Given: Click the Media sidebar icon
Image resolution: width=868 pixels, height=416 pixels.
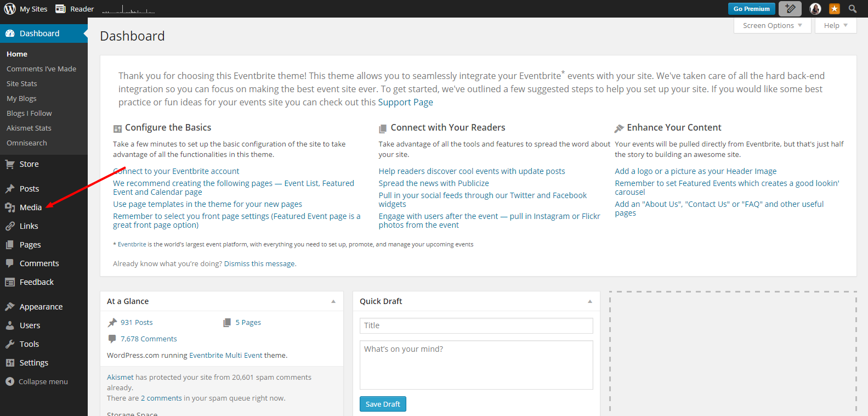Looking at the screenshot, I should (x=10, y=207).
